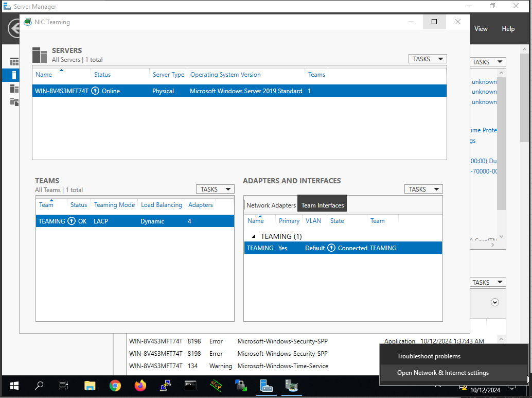This screenshot has width=532, height=398.
Task: Click Open Network & Internet settings
Action: pos(443,373)
